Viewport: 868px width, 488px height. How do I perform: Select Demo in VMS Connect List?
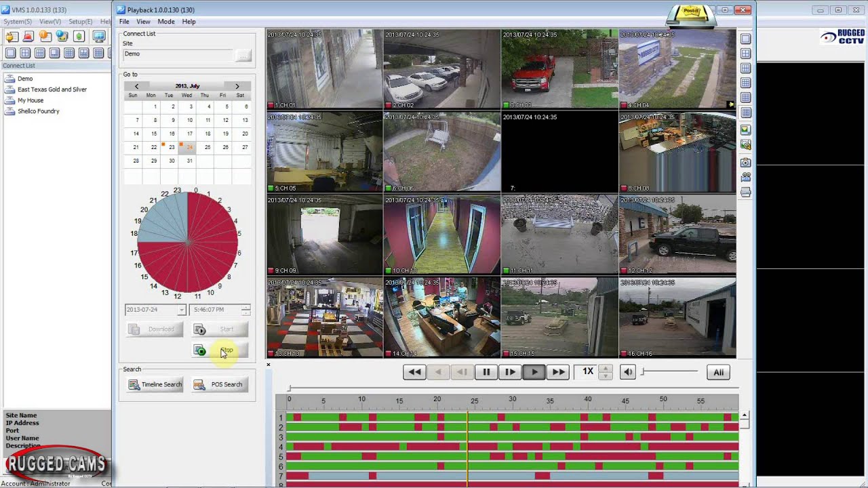(x=25, y=79)
